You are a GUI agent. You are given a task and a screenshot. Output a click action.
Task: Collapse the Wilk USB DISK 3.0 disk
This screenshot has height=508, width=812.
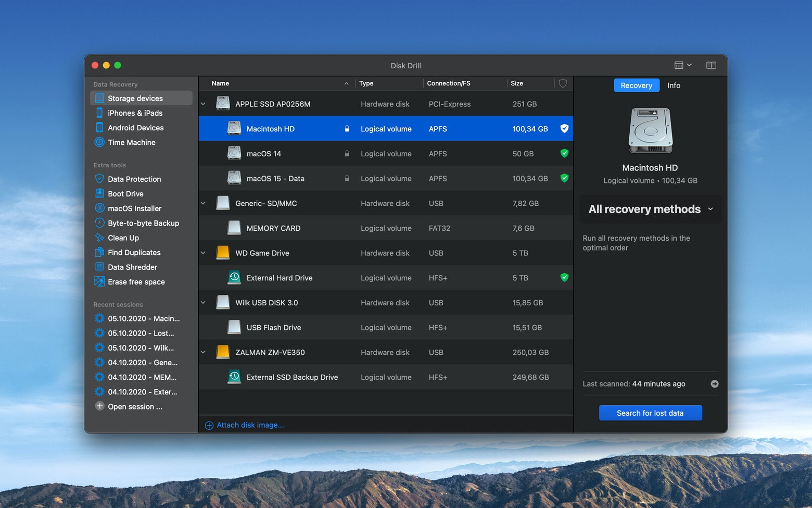(x=204, y=303)
